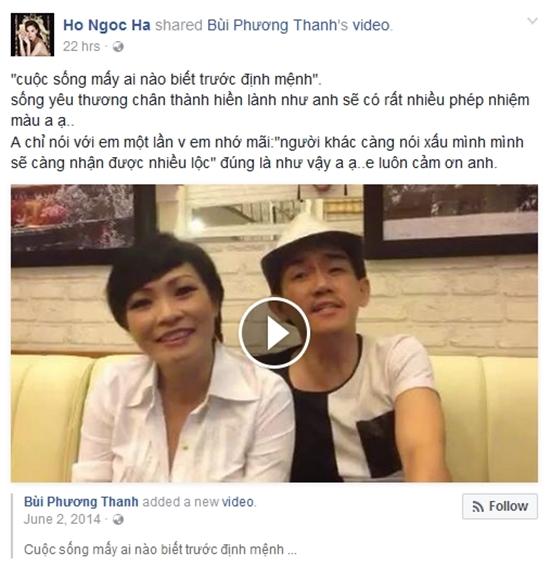The image size is (550, 565).
Task: Open Ho Ngoc Ha's profile picture
Action: click(32, 35)
